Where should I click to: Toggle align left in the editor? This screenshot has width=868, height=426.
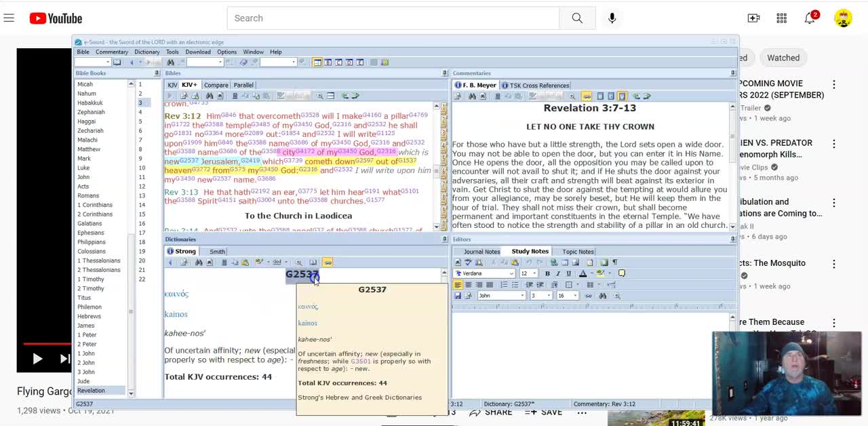point(458,285)
